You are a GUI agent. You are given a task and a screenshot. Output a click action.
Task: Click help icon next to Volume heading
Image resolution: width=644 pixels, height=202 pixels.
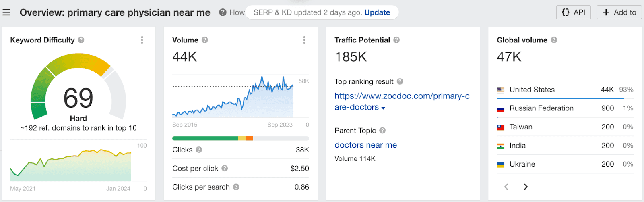click(x=205, y=40)
